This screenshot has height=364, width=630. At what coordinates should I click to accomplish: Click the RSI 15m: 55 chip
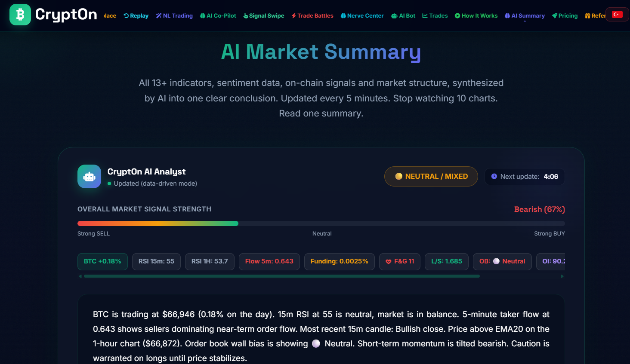(x=156, y=261)
